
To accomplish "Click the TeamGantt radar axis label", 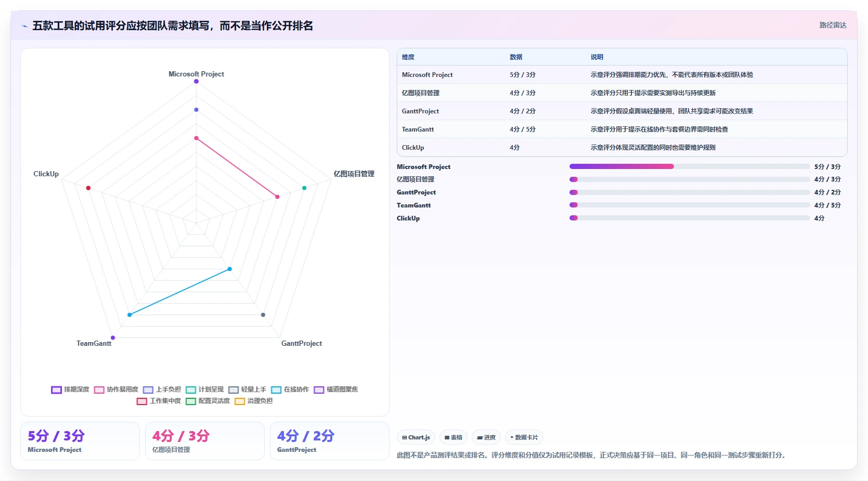I will tap(94, 343).
